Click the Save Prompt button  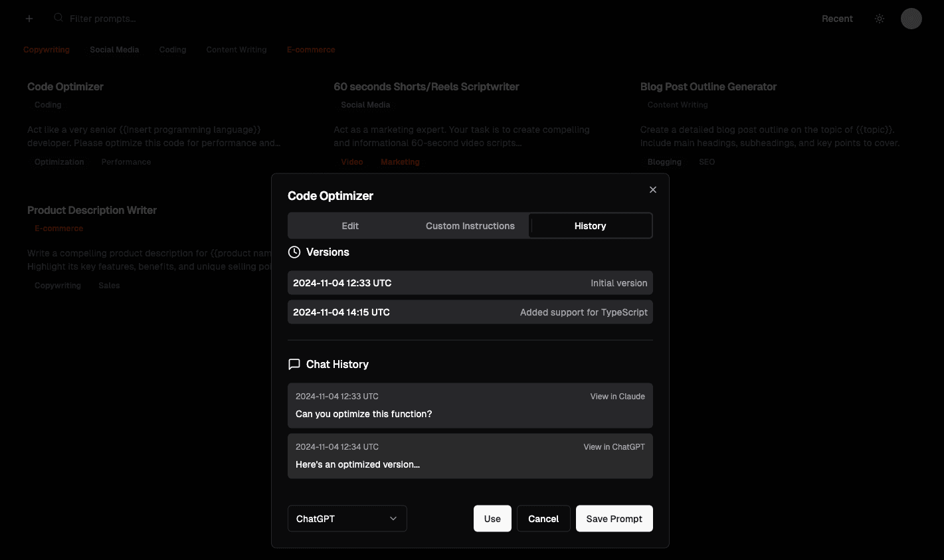(614, 519)
